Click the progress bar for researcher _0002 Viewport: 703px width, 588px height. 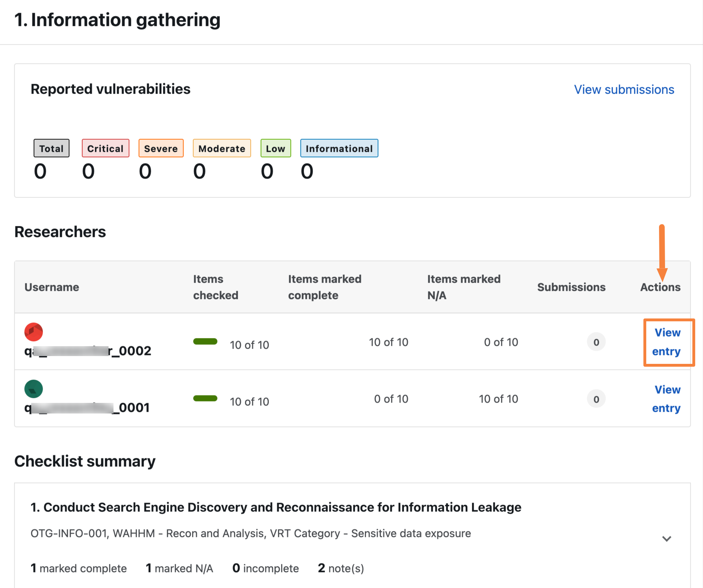tap(205, 342)
